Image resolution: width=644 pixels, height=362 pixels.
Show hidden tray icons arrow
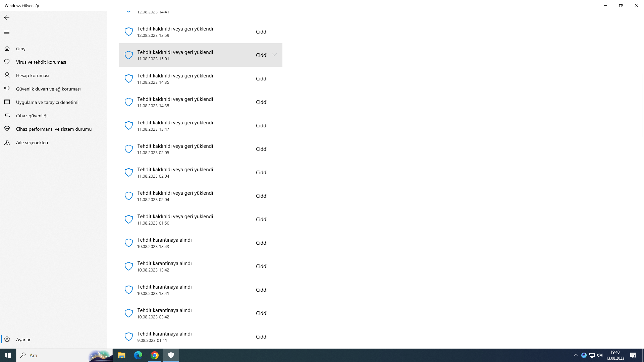coord(576,355)
